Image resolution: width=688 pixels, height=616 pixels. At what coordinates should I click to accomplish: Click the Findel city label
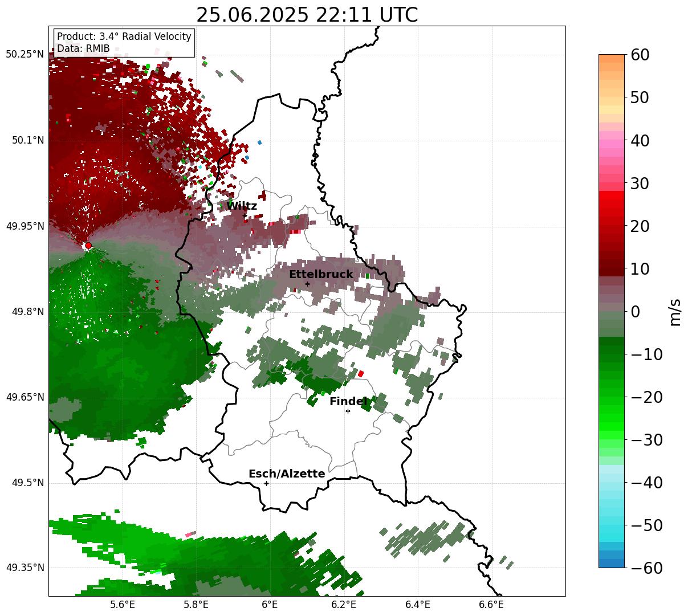pyautogui.click(x=348, y=402)
